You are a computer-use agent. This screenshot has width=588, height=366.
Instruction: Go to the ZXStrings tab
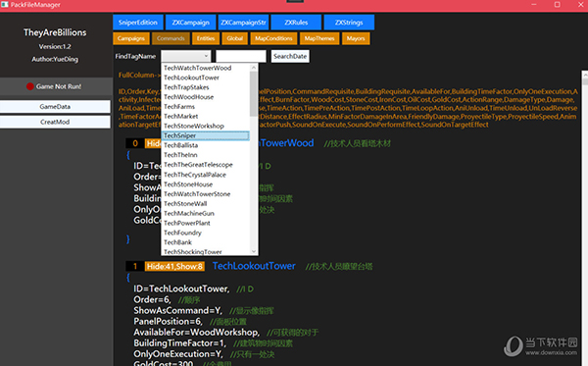(349, 23)
